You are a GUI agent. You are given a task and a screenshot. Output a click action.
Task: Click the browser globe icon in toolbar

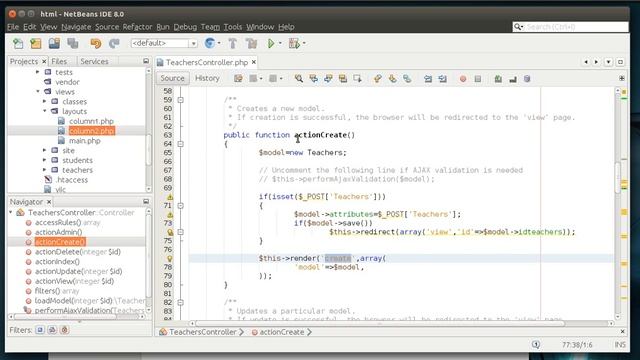(x=210, y=43)
